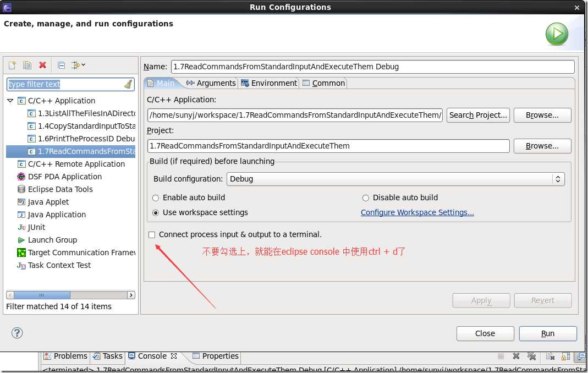Screen dimensions: 588x373
Task: Open the filter launch configurations menu
Action: pos(78,65)
